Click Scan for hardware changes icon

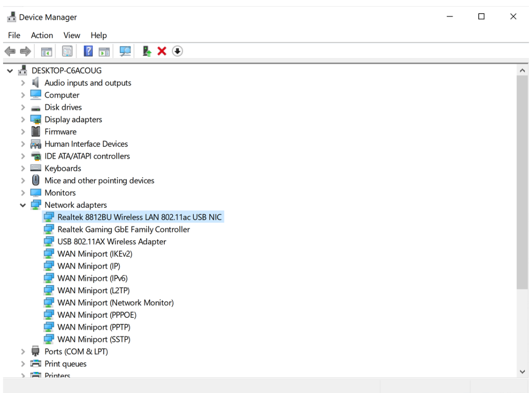coord(125,52)
